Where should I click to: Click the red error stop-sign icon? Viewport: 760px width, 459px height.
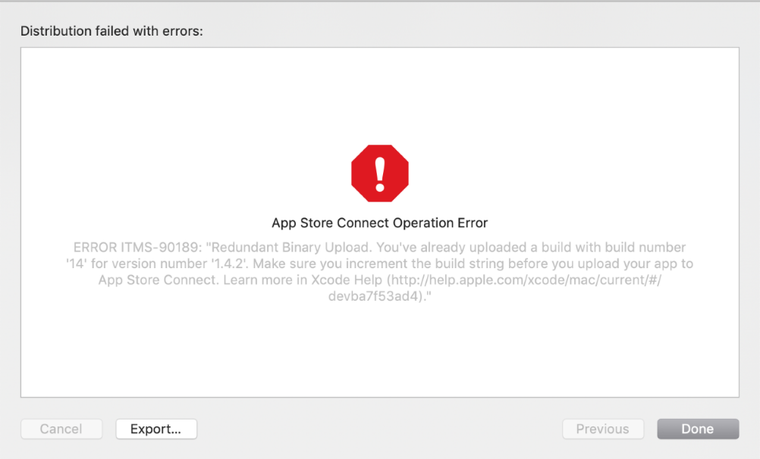pos(380,173)
